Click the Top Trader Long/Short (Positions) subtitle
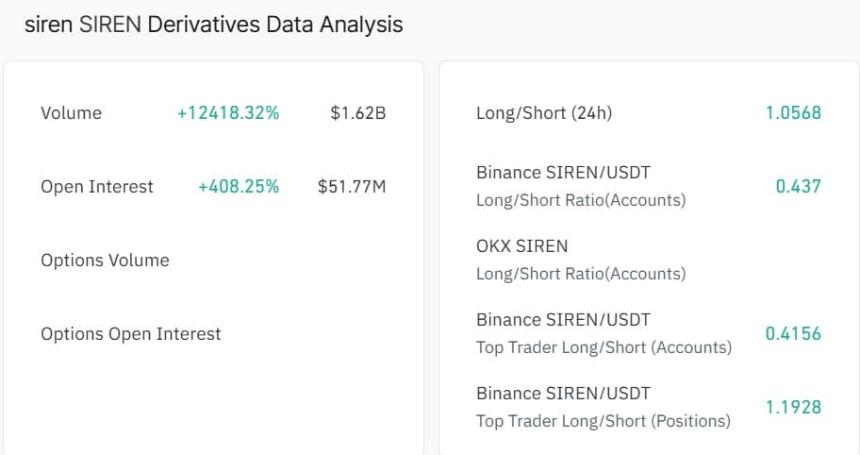Screen dimensions: 860x455 point(603,421)
